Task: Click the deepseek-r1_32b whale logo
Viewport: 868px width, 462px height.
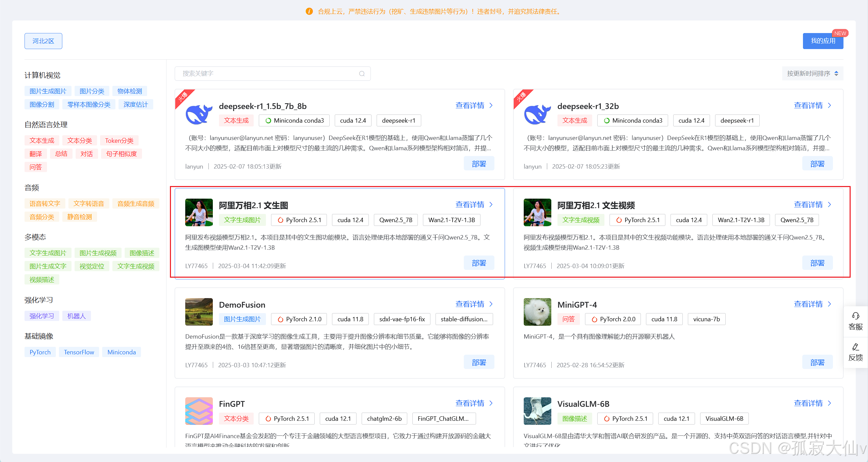Action: click(x=537, y=113)
